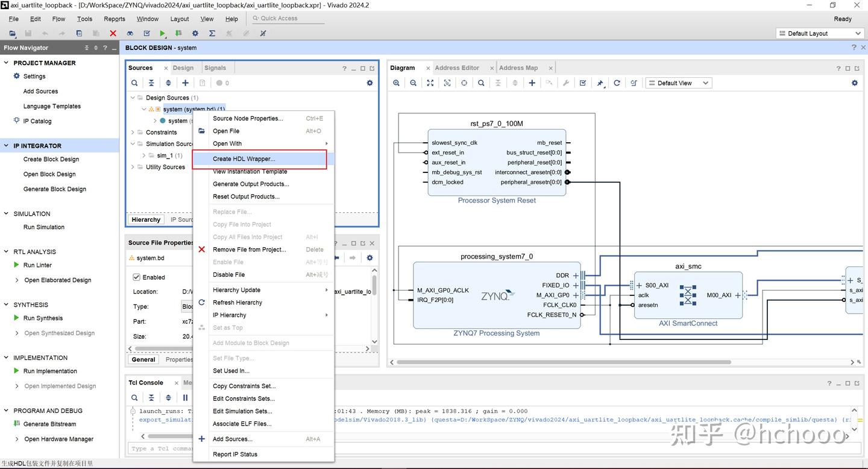
Task: Uncheck the Enabled checkbox for system.bd
Action: 136,277
